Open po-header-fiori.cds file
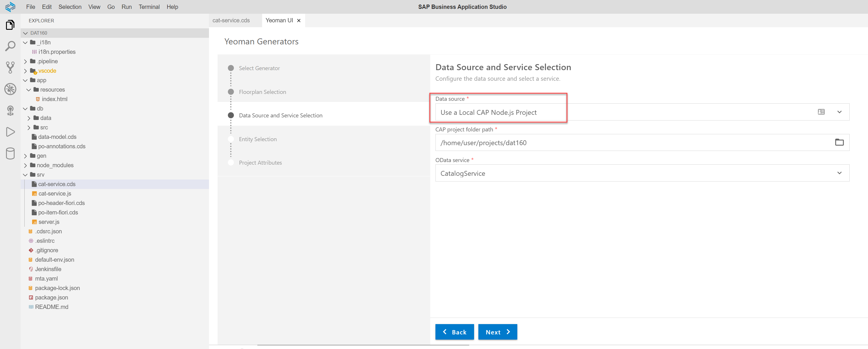 pos(61,203)
